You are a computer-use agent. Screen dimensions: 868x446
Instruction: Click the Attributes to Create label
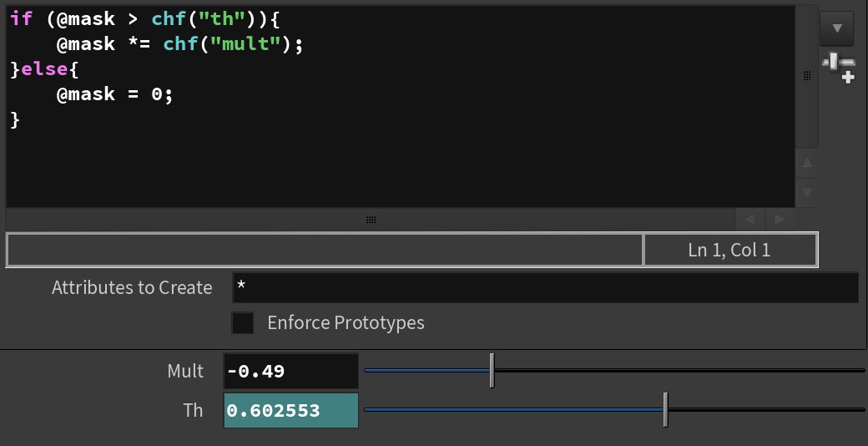pos(132,287)
